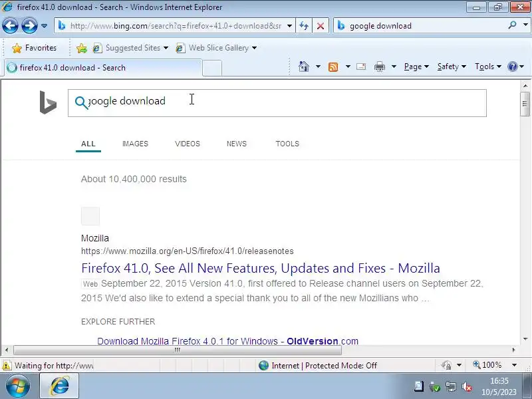The width and height of the screenshot is (532, 399).
Task: Open the TOOLS filter option
Action: [287, 144]
